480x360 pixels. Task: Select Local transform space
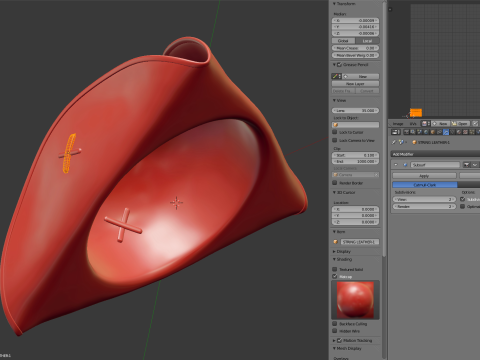[367, 41]
